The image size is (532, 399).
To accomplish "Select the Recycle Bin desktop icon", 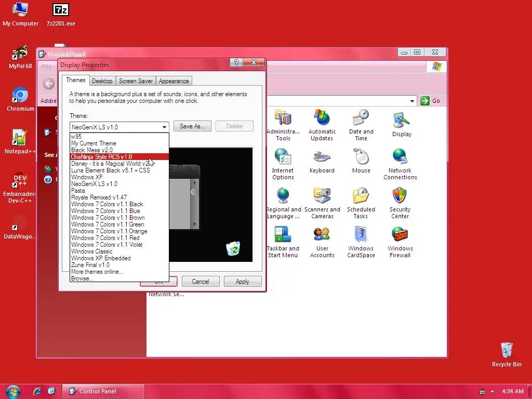I will pos(507,354).
